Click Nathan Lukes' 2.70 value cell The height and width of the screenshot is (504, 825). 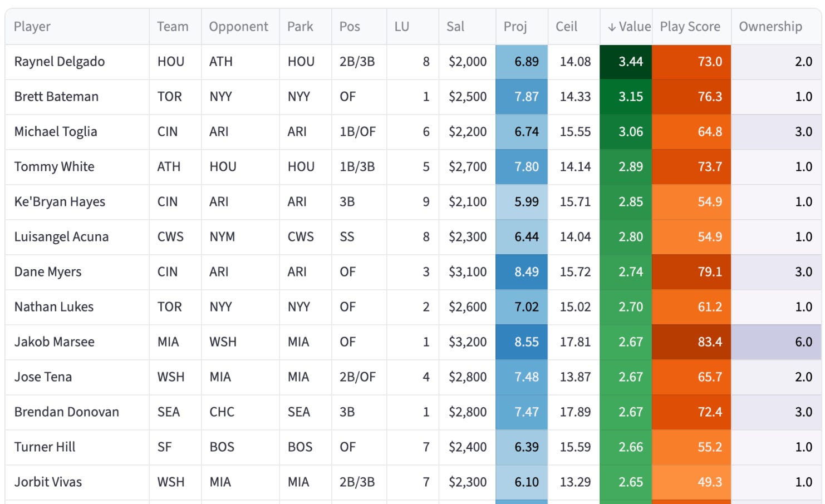tap(626, 307)
